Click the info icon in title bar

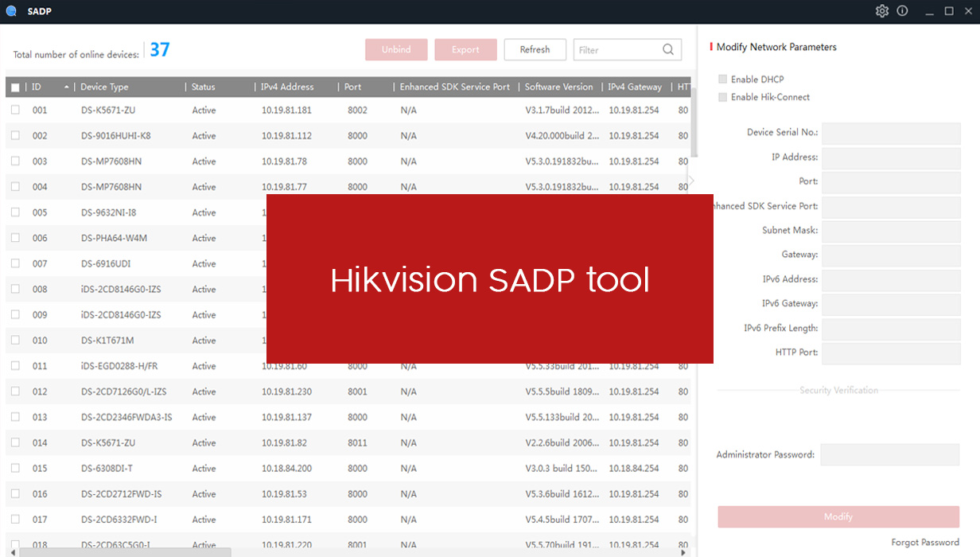902,11
